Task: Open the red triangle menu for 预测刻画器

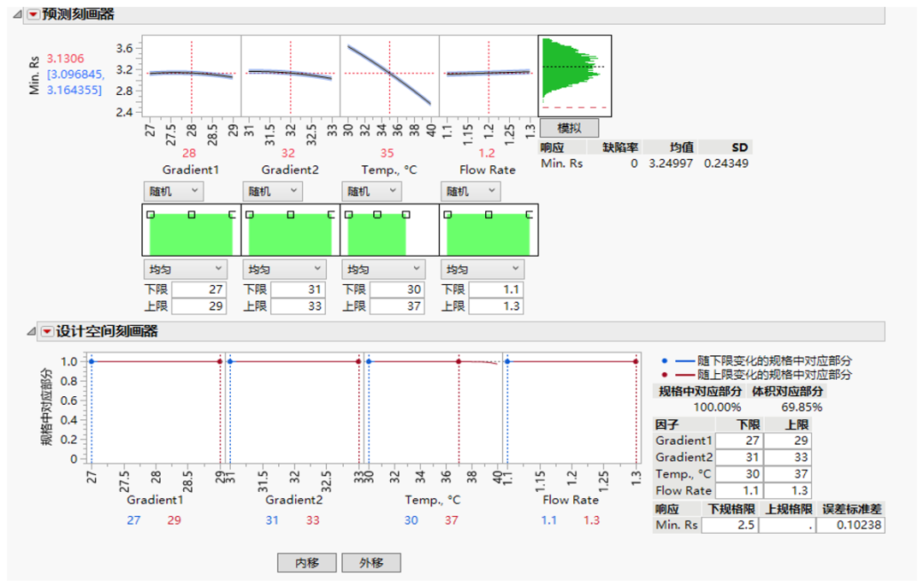Action: 33,15
